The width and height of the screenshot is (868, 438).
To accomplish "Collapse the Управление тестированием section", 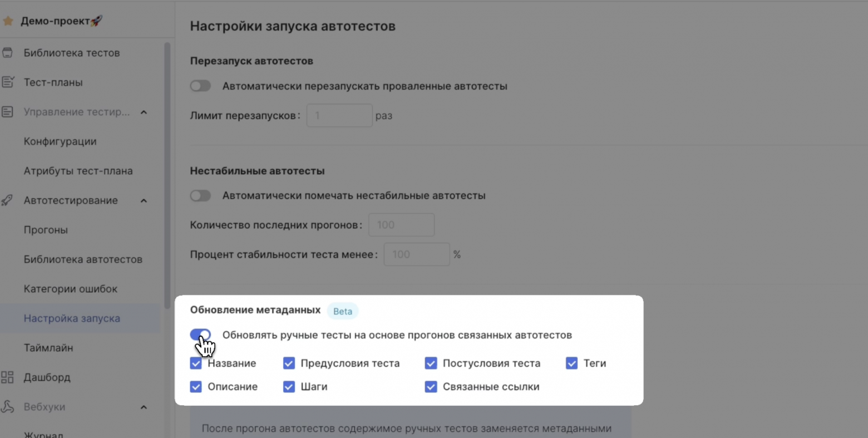I will pos(144,111).
